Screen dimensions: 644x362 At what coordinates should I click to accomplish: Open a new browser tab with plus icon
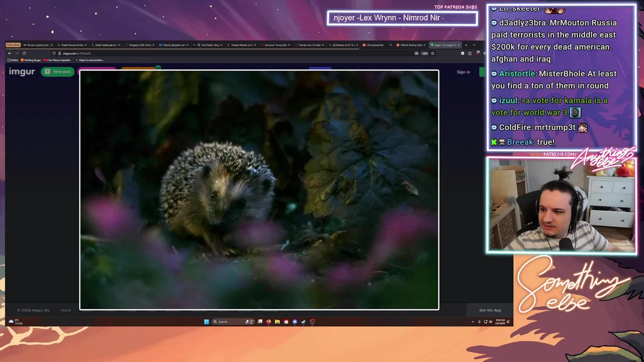(466, 45)
